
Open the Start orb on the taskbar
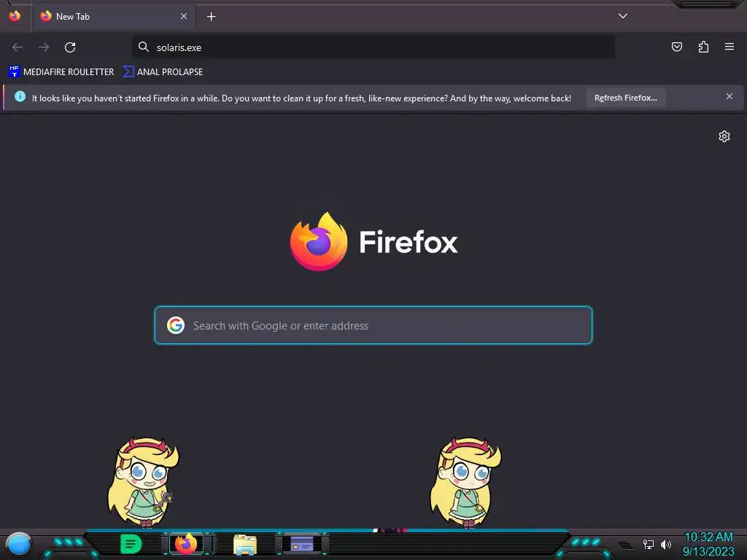click(x=18, y=544)
